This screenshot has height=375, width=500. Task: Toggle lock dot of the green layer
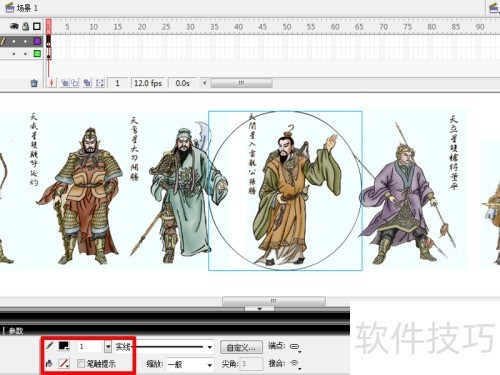point(25,54)
